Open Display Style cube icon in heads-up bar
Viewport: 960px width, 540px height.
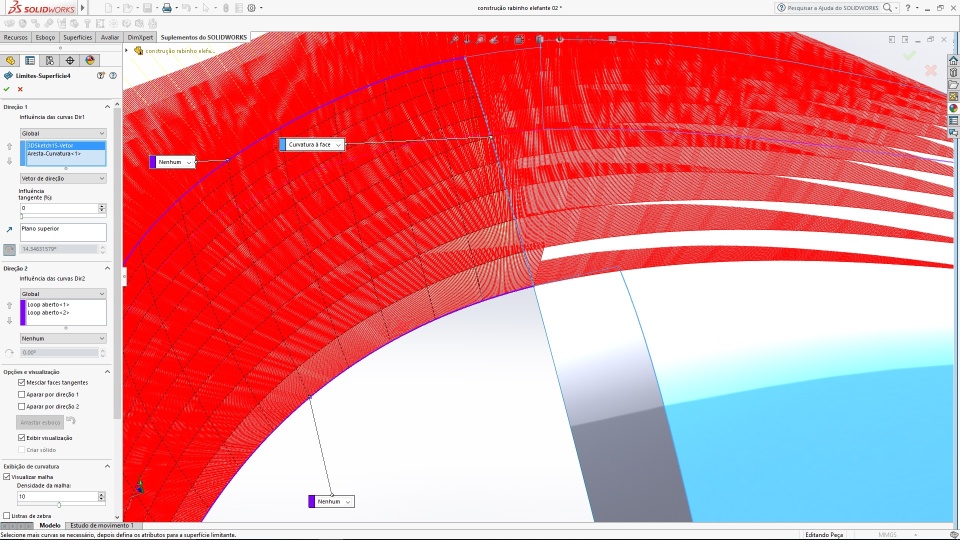pyautogui.click(x=539, y=39)
